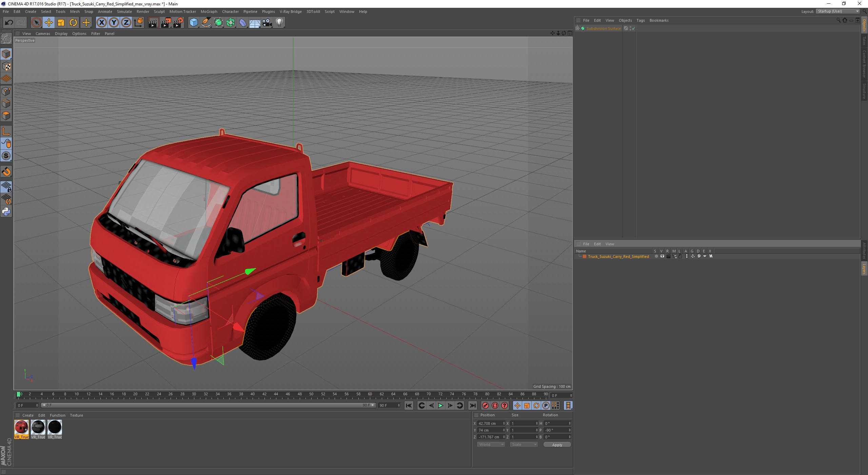
Task: Select Polygons mode in left toolbar
Action: (6, 116)
